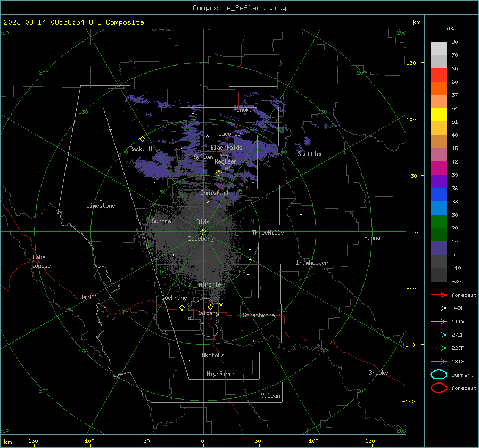Screen dimensions: 479x448
Task: Pick the magenta swatch below 42 dBZ
Action: click(439, 168)
